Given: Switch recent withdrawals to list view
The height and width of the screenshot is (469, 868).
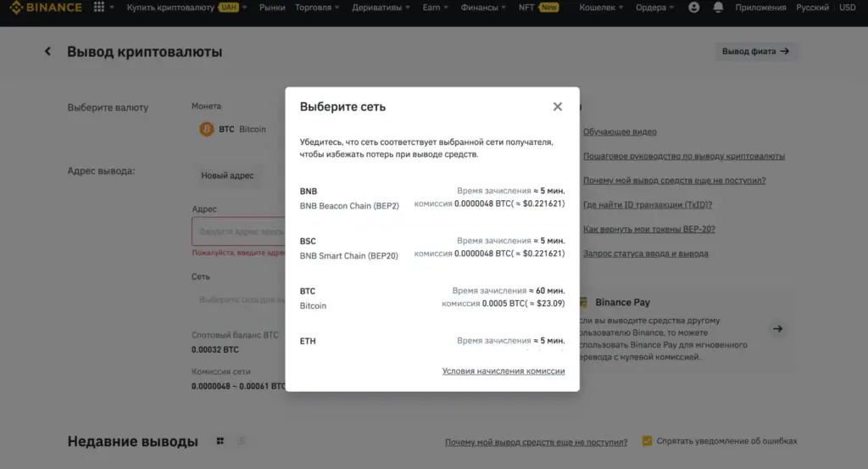Looking at the screenshot, I should [x=242, y=441].
